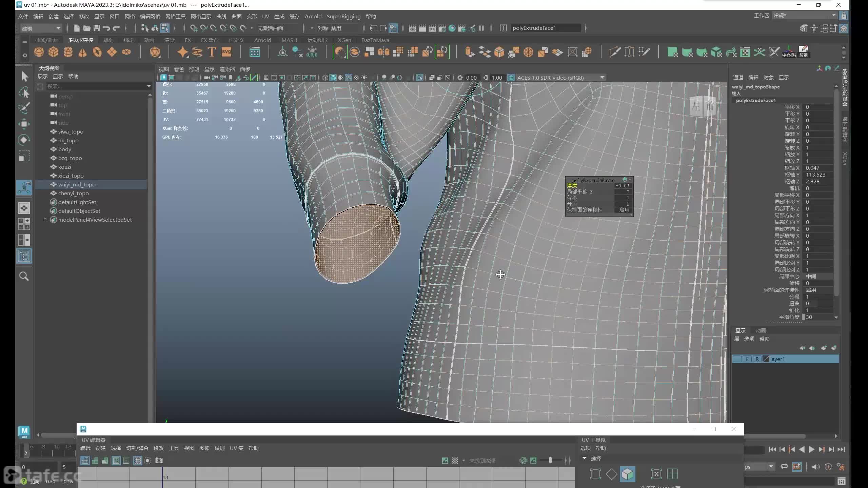Expand modelPanel4ViewSelectedSet in outliner
The height and width of the screenshot is (488, 868).
point(45,219)
